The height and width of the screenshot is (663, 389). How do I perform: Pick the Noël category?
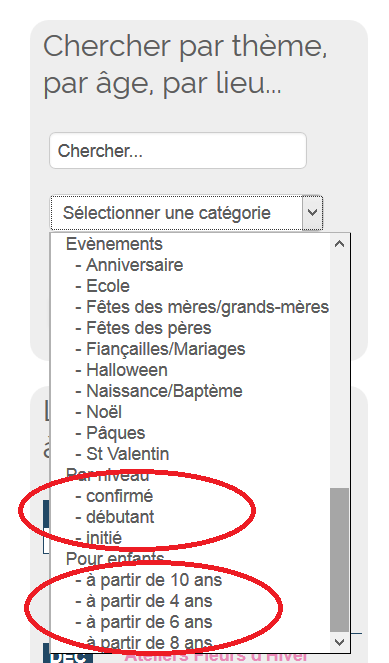190,412
